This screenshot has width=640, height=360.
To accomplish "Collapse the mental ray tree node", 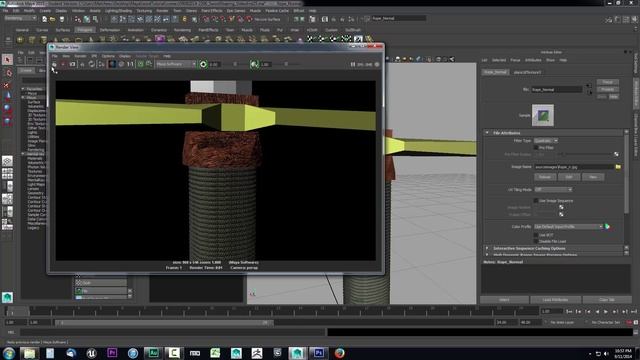I will pos(23,154).
